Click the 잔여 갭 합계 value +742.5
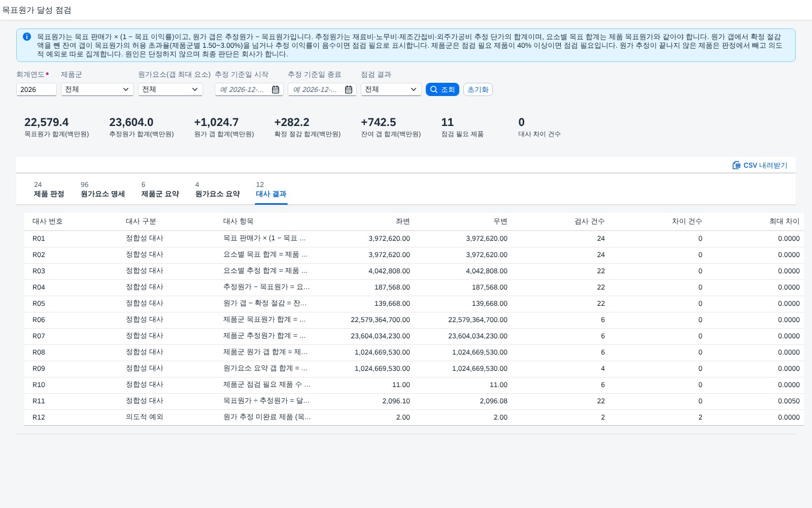812x508 pixels. [379, 122]
